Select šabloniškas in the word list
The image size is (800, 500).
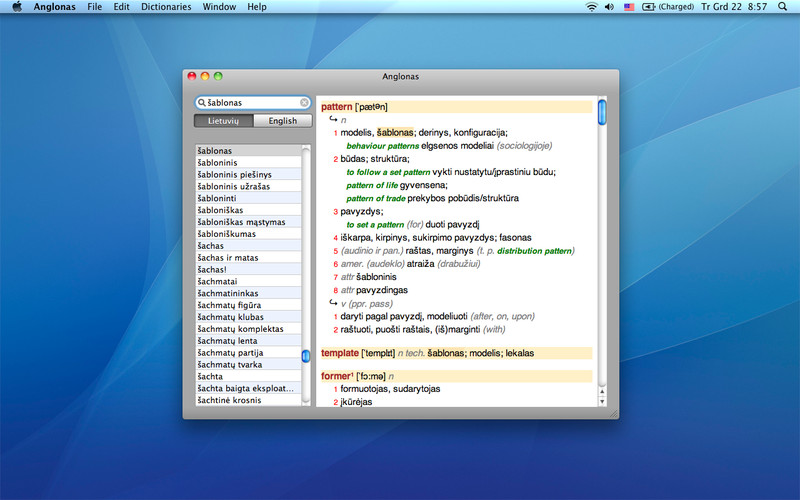[248, 210]
